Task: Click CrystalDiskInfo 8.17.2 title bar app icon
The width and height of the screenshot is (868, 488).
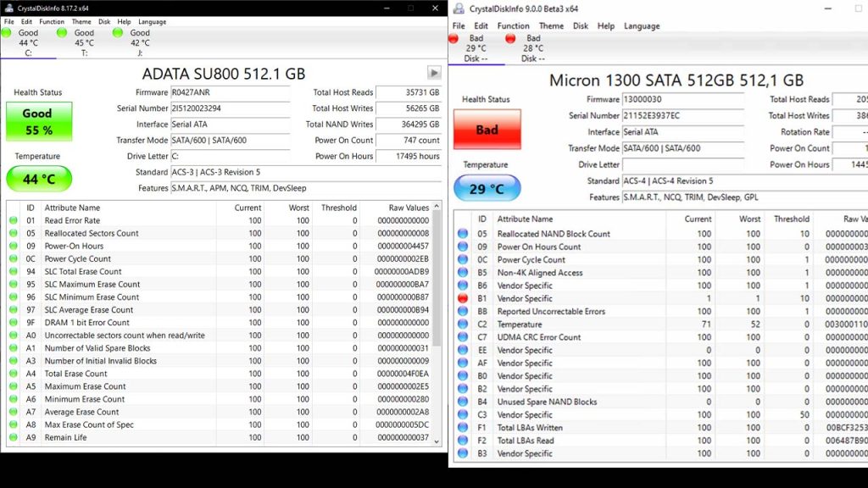Action: click(x=8, y=8)
